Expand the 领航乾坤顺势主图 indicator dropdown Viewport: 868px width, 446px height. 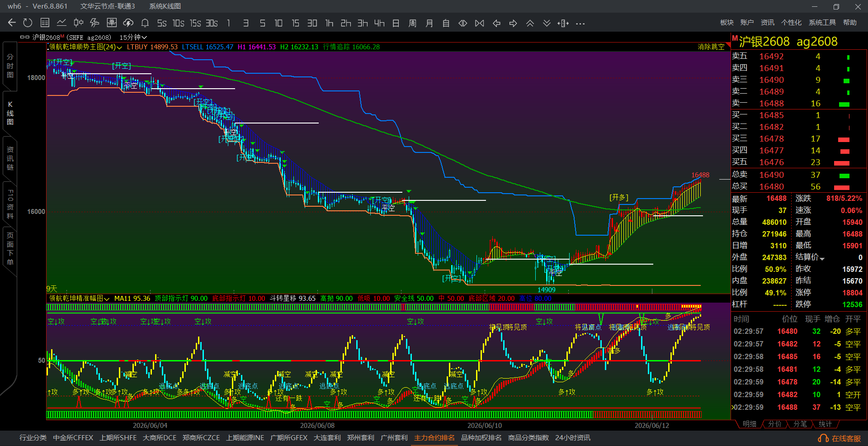pos(119,47)
